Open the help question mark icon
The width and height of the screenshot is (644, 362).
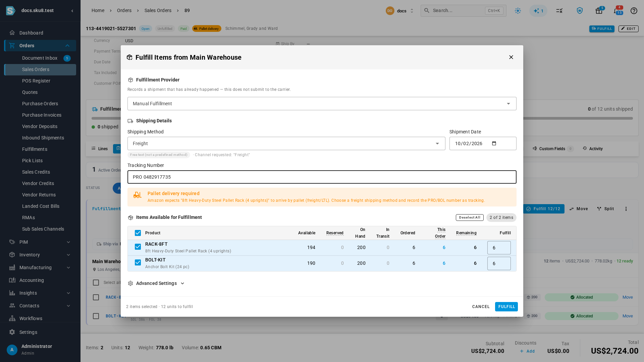(x=634, y=11)
